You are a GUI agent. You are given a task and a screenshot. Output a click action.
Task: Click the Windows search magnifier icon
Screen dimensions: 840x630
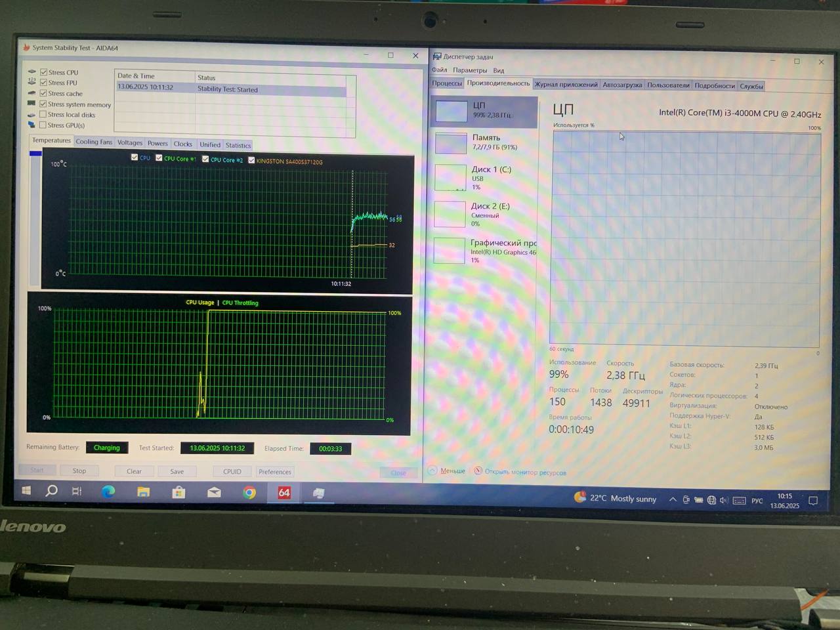(x=51, y=491)
